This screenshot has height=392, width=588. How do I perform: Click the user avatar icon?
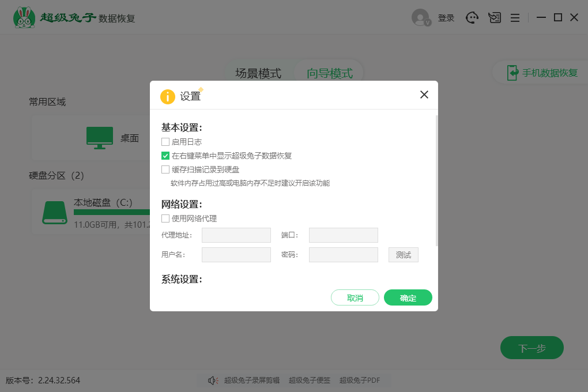click(421, 18)
